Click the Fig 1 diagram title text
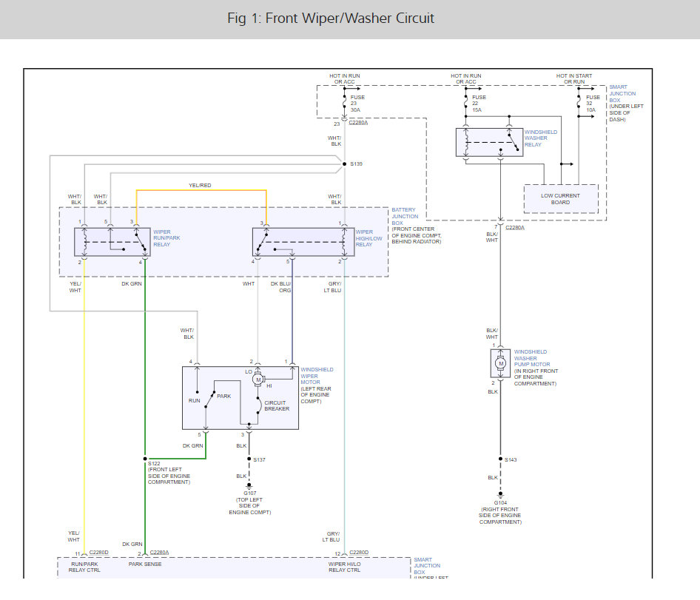This screenshot has width=700, height=600. coord(330,18)
